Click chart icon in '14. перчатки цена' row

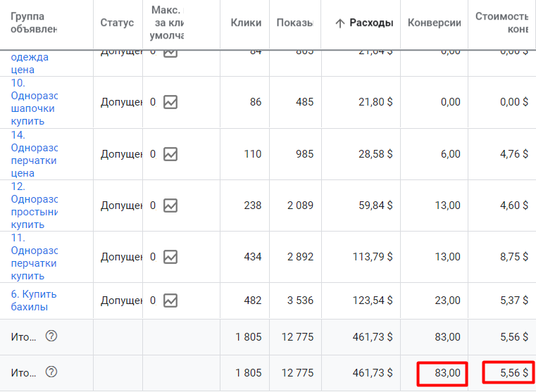click(x=170, y=154)
